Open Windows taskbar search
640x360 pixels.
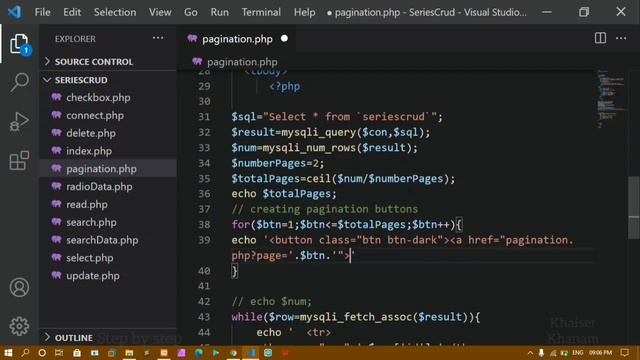[25, 353]
